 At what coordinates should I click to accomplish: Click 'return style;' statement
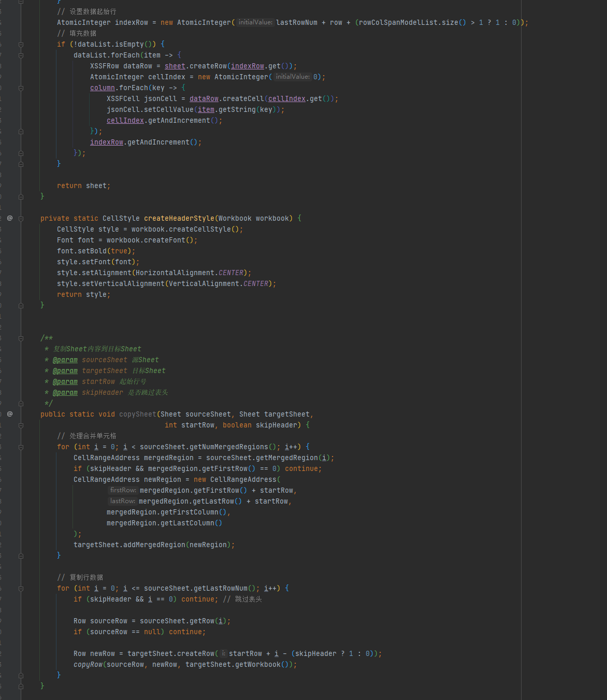coord(84,295)
